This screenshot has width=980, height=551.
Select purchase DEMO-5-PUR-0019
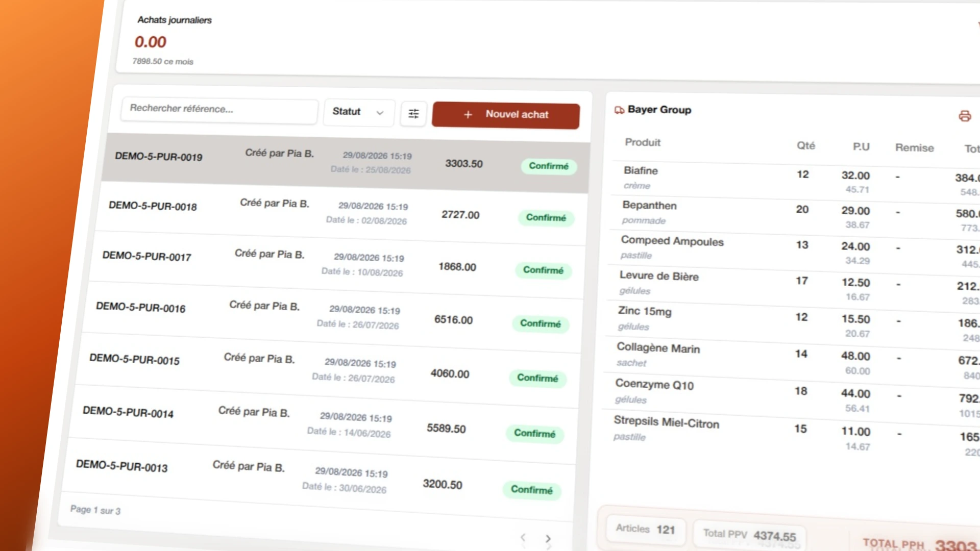[x=346, y=163]
